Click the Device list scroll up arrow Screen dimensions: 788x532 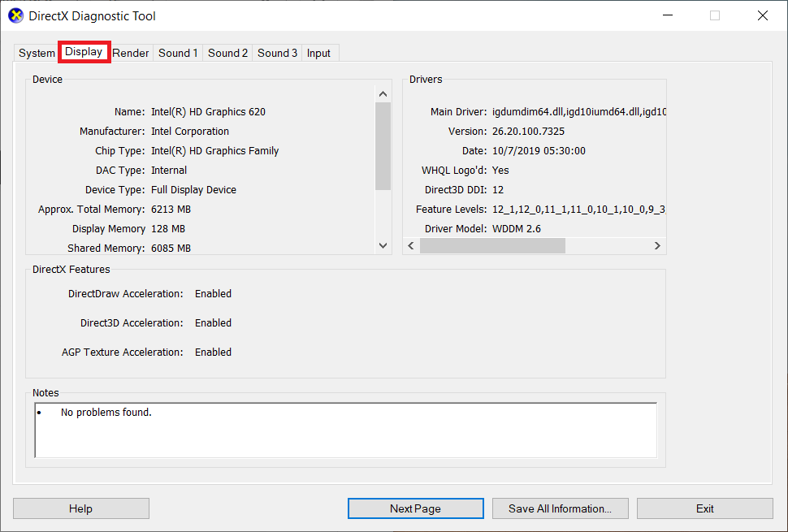[383, 93]
